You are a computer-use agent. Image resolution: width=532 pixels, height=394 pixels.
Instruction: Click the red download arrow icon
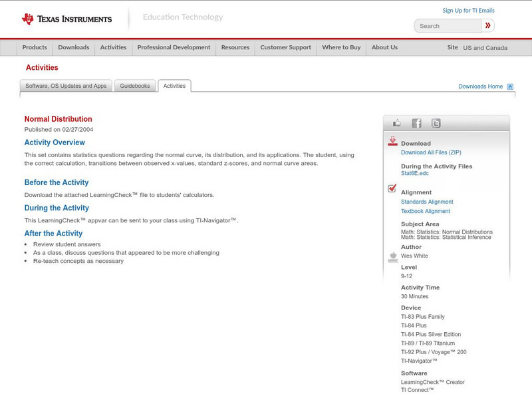pos(392,141)
